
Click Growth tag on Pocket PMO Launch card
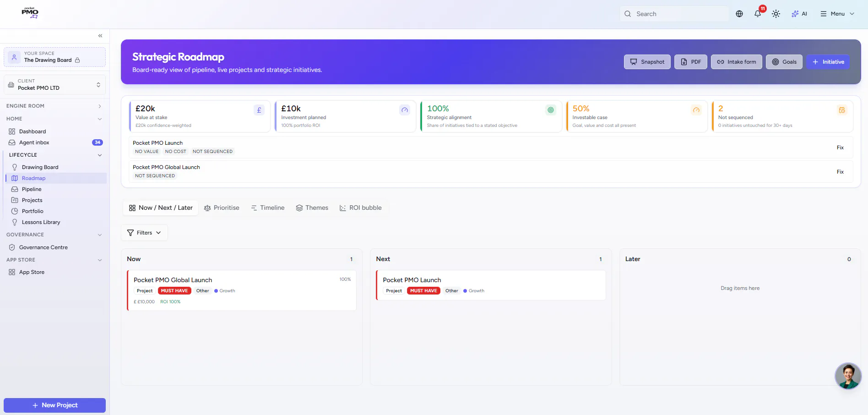click(x=474, y=291)
